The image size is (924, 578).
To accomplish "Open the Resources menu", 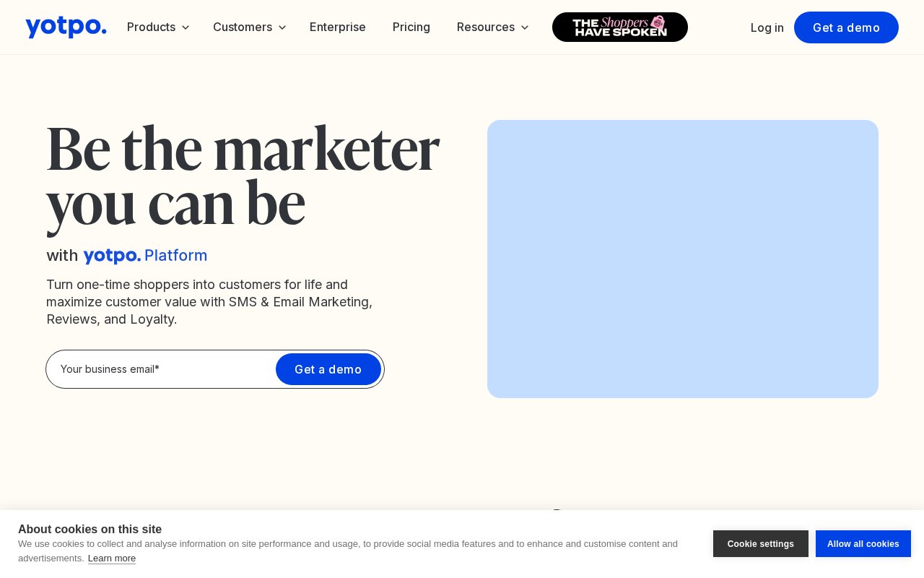I will coord(493,27).
